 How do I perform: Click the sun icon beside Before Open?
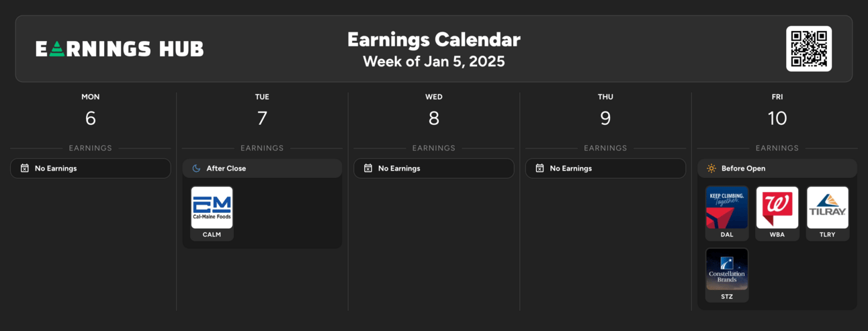click(x=711, y=169)
